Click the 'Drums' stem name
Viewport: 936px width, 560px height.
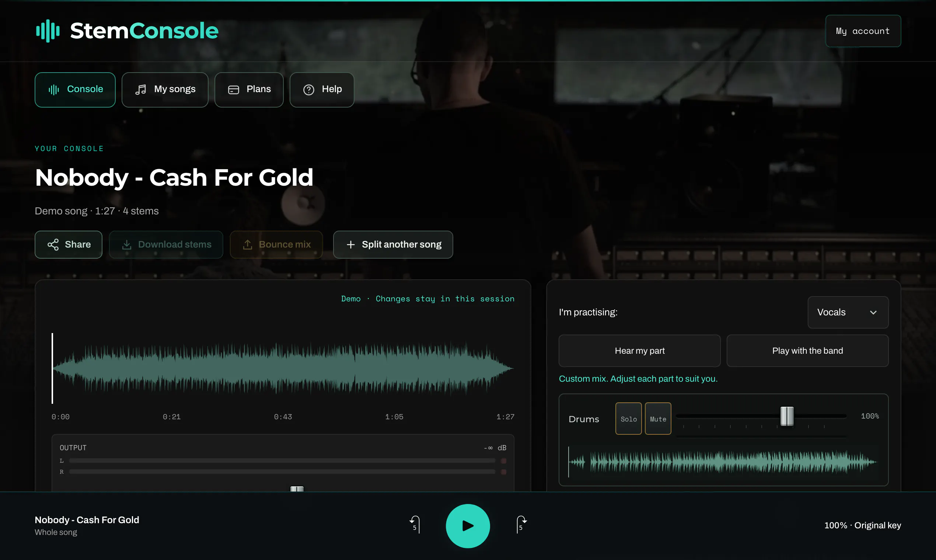click(x=583, y=419)
